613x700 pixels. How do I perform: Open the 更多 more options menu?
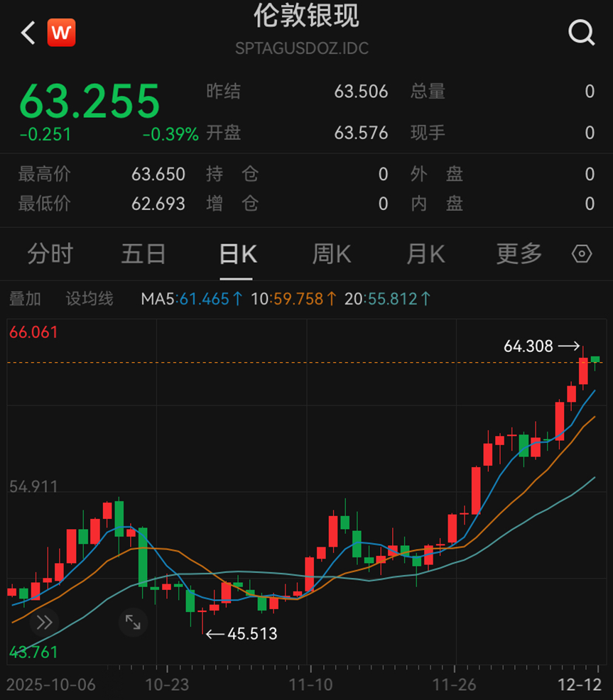click(518, 253)
